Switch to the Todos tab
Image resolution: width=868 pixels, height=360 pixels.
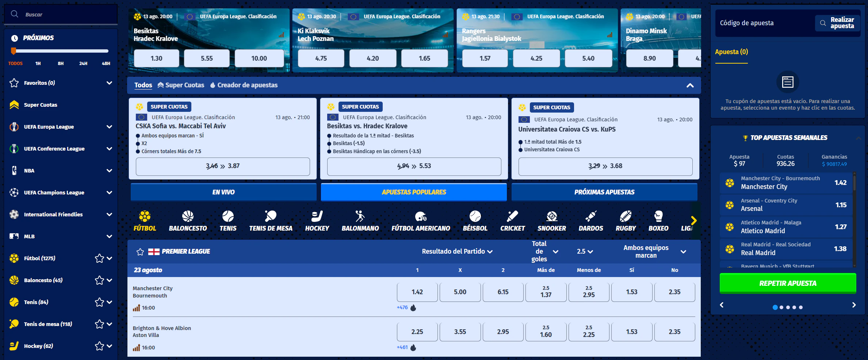[143, 85]
